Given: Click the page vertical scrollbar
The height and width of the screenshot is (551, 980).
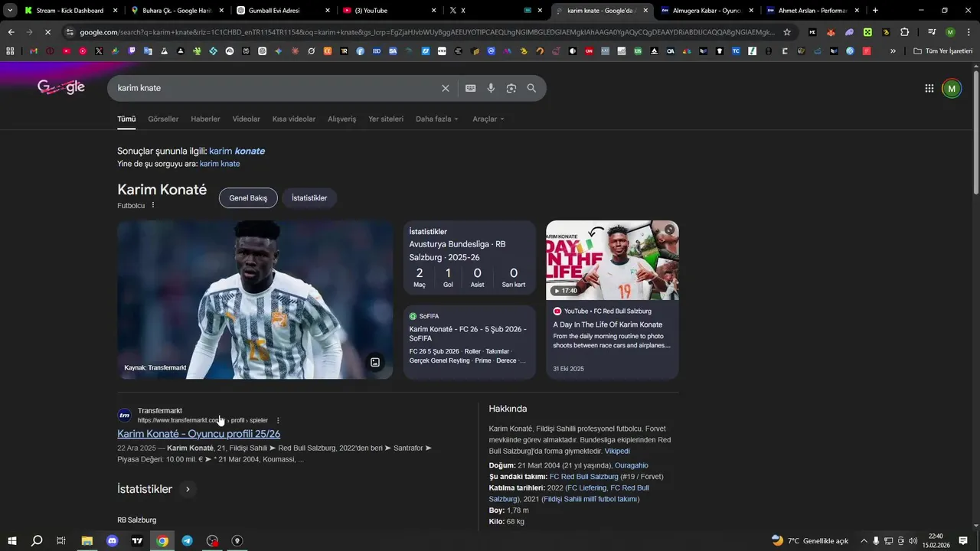Looking at the screenshot, I should point(975,132).
